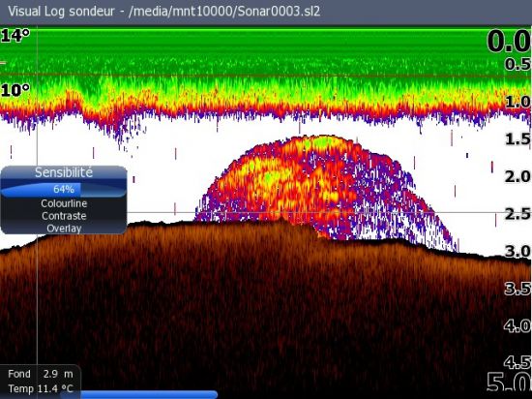Choose the Colourline menu option
The width and height of the screenshot is (532, 399).
(64, 203)
